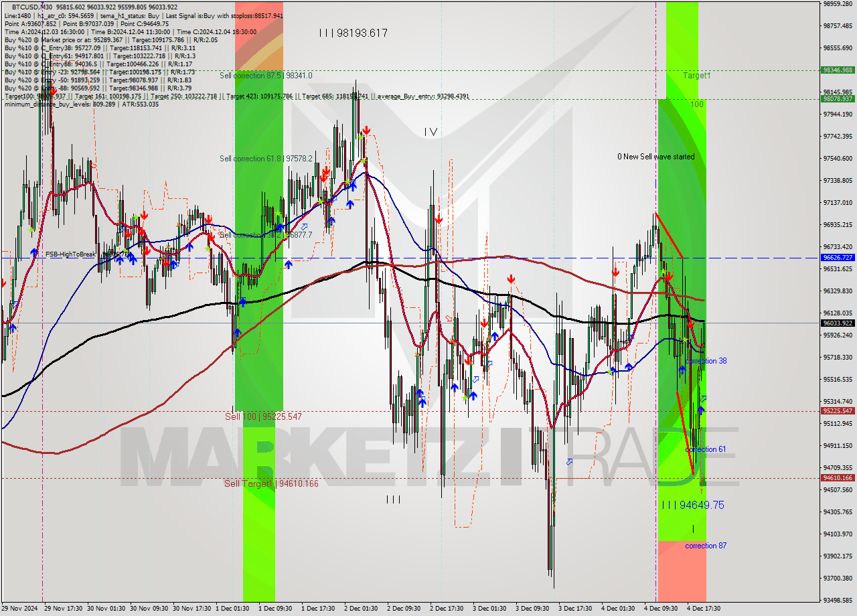Select the 'I V' wave label
Screen dimensions: 857x616
tap(431, 133)
